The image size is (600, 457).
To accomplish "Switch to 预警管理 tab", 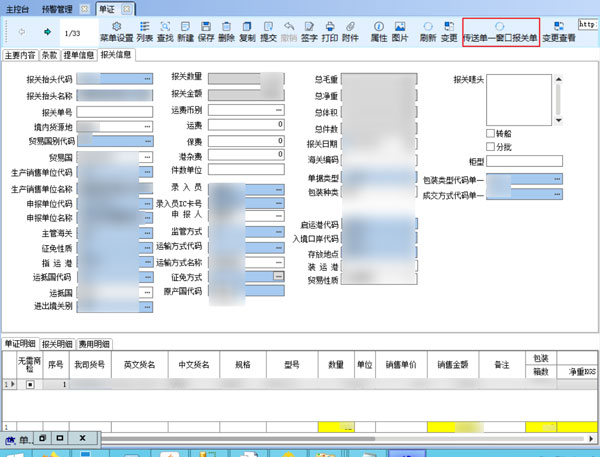I will coord(57,9).
